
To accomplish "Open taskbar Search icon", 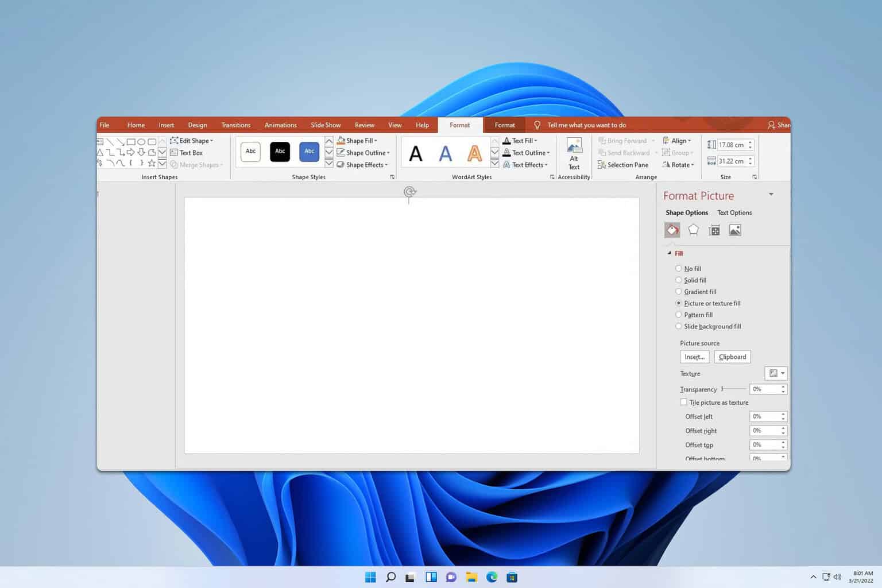I will coord(390,577).
